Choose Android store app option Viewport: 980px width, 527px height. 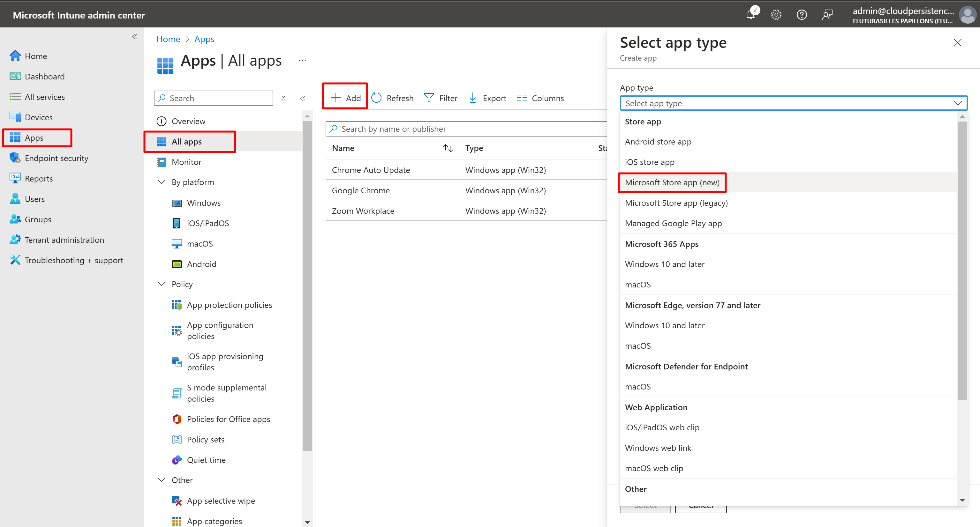789,142
